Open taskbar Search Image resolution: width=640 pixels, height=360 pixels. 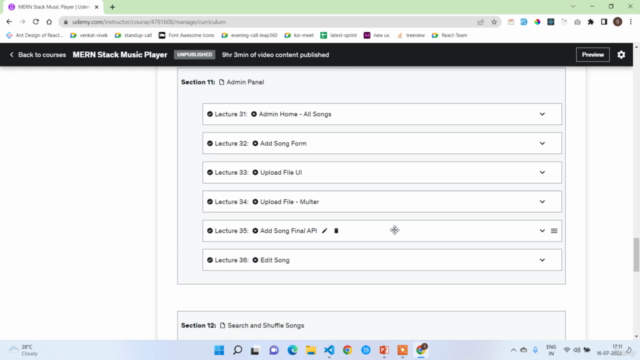coord(238,350)
